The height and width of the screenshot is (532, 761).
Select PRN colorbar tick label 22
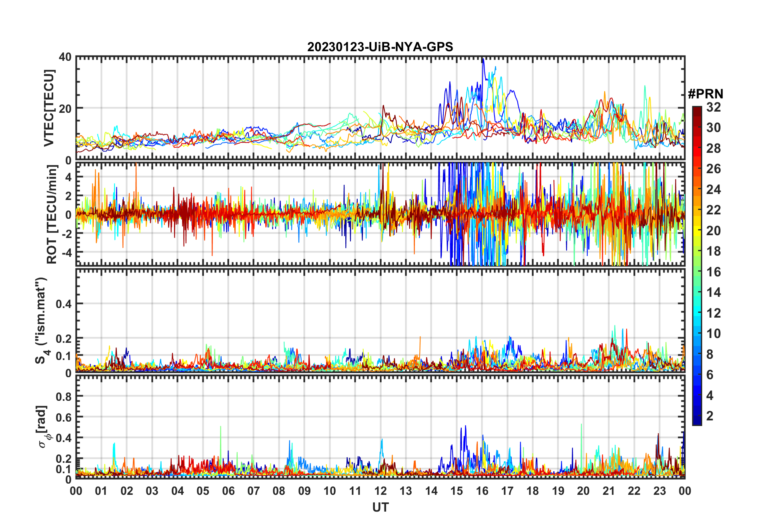coord(713,210)
